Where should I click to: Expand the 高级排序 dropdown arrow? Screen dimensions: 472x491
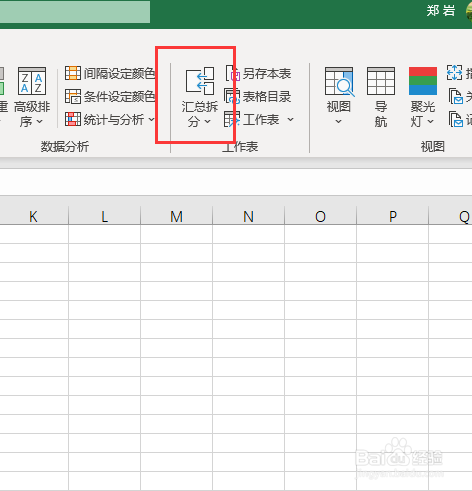coord(40,122)
